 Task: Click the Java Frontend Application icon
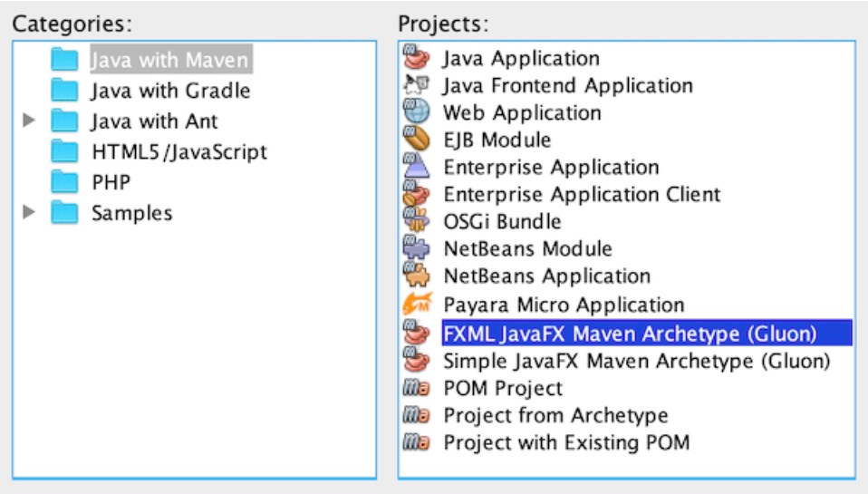(x=416, y=84)
